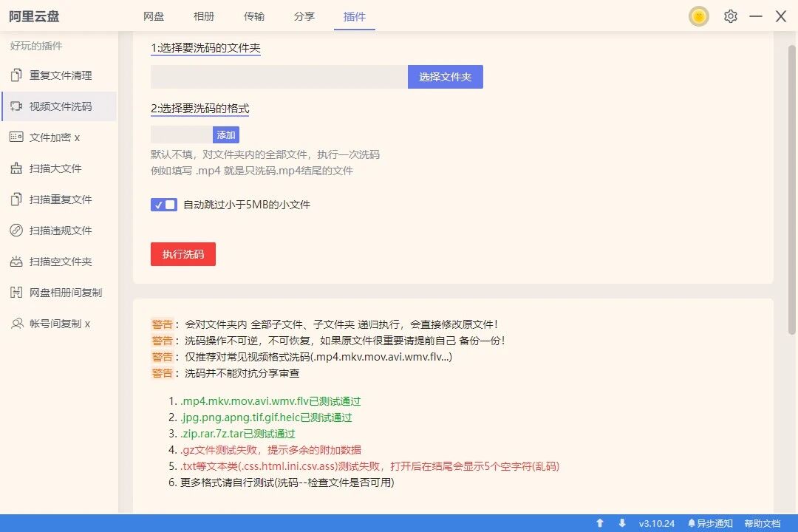Click text 更多格式请自行测试
Screen dimensions: 798x532
(227, 482)
